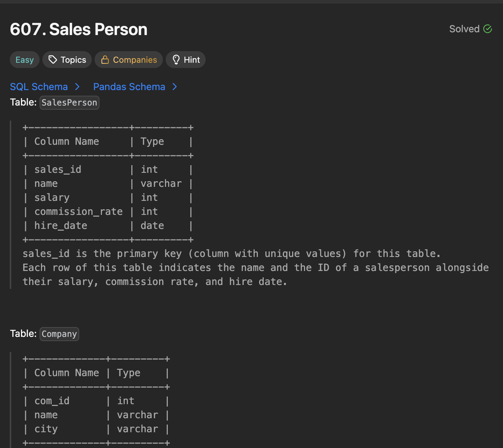
Task: Click the Solved status indicator
Action: click(470, 29)
